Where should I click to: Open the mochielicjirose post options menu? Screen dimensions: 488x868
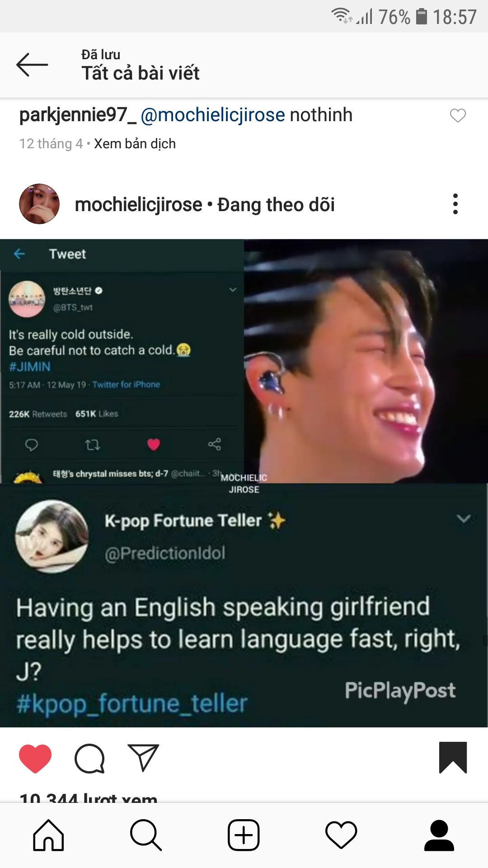coord(455,204)
